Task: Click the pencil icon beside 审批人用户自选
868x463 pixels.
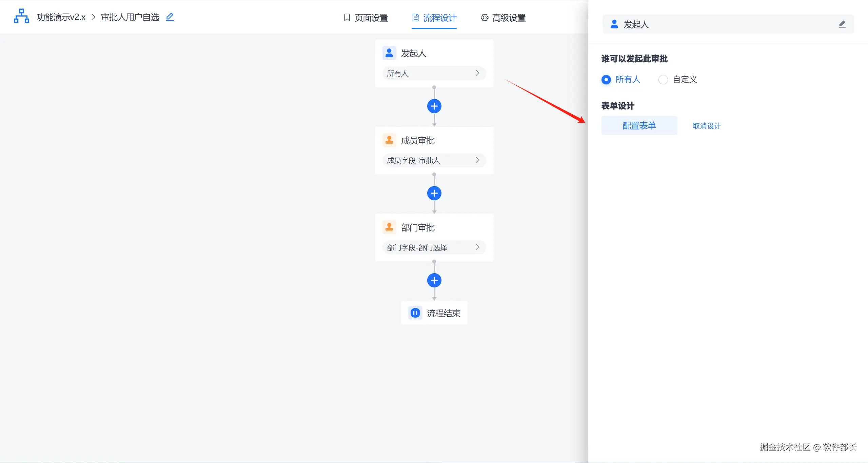Action: tap(170, 17)
